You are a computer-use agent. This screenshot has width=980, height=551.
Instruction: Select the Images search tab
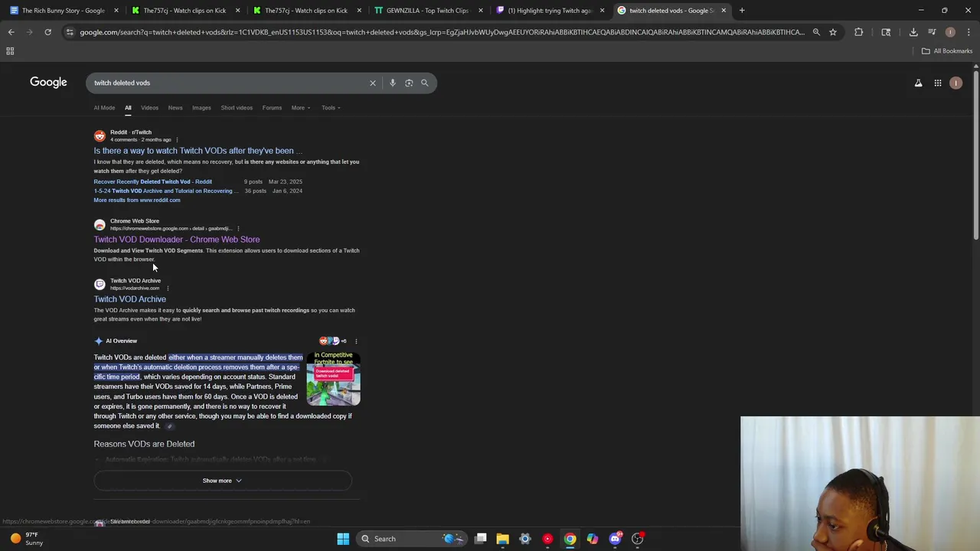201,108
